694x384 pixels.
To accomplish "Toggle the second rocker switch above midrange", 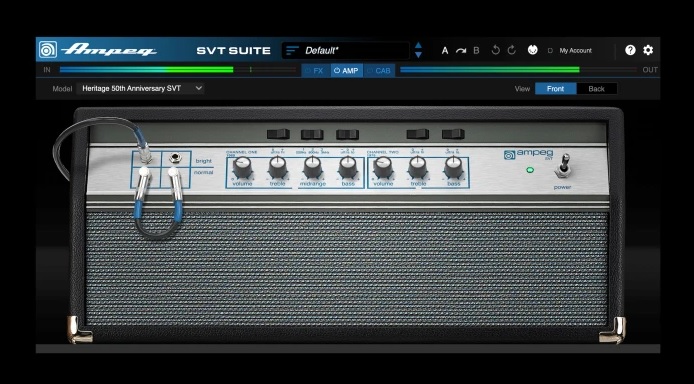I will pos(312,134).
